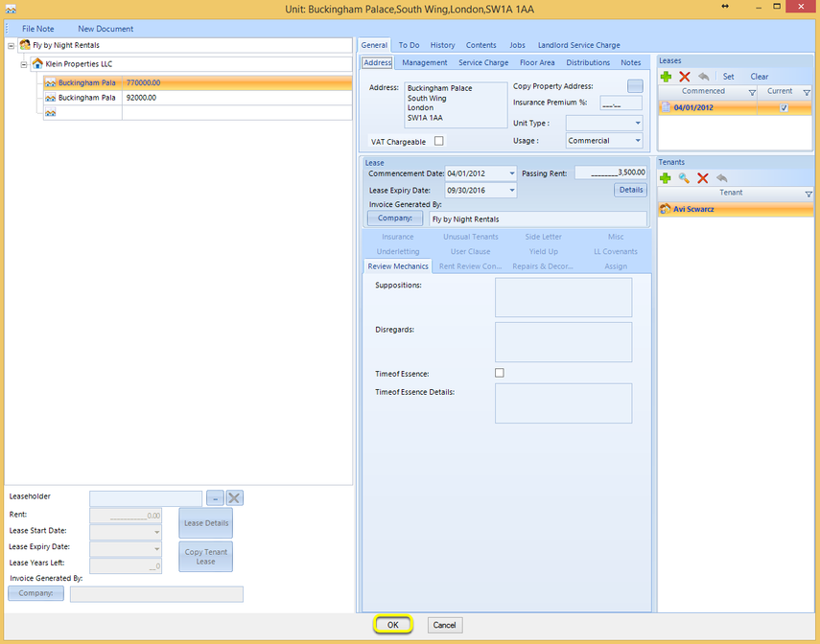Add a new lease with green plus
This screenshot has width=820, height=644.
[666, 77]
